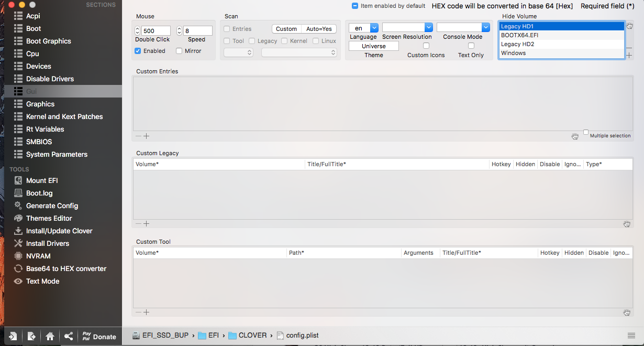Click the PayPal Donate button

[x=99, y=336]
